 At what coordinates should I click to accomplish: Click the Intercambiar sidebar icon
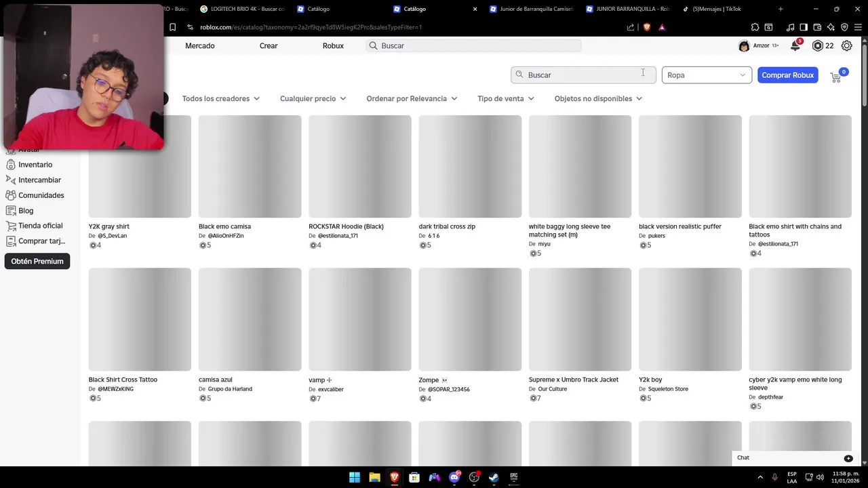tap(11, 180)
